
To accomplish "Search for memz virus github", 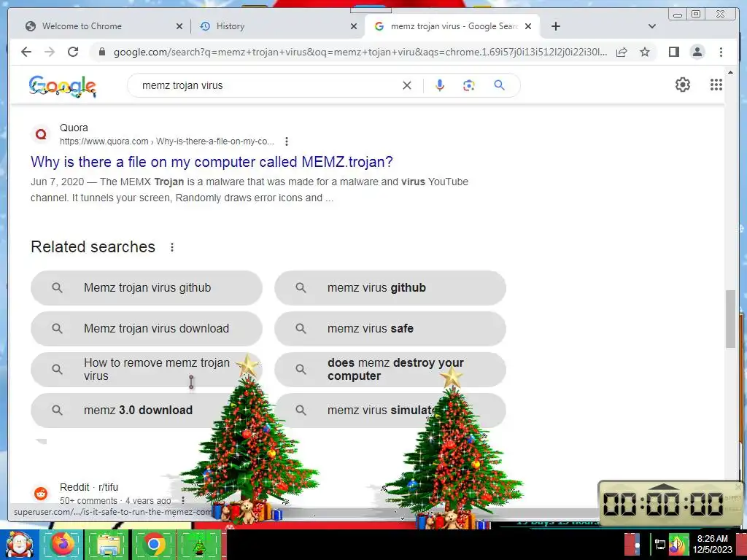I will tap(390, 287).
